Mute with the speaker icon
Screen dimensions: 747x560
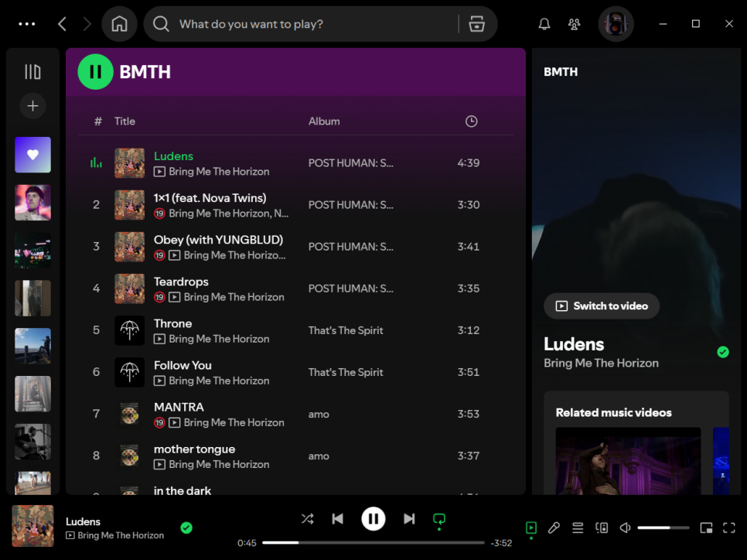pos(625,528)
